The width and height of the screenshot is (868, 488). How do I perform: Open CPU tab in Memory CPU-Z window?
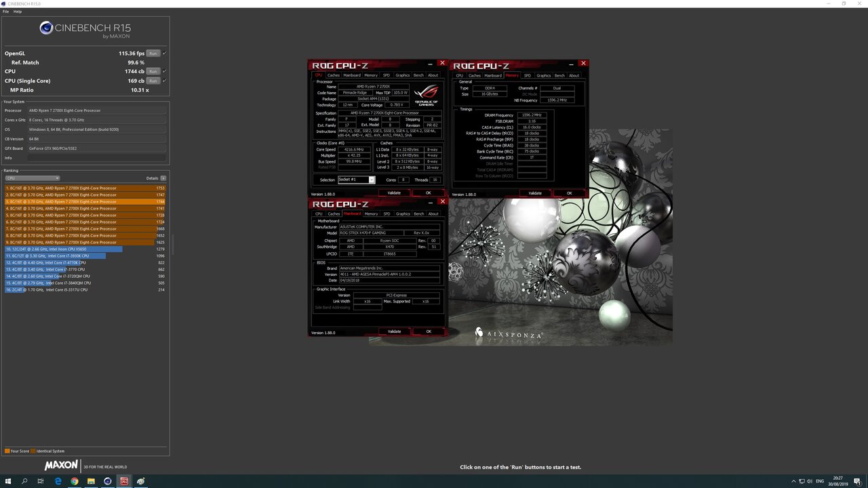coord(460,75)
